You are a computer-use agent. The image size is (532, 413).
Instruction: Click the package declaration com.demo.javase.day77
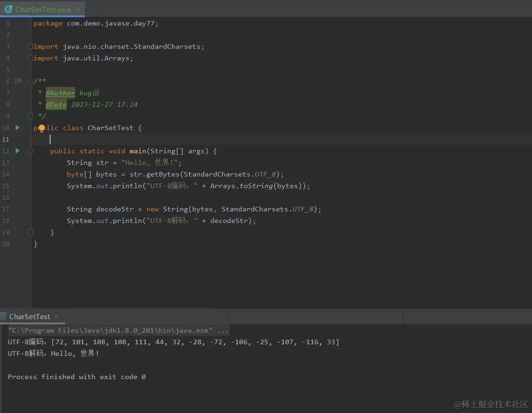point(110,23)
